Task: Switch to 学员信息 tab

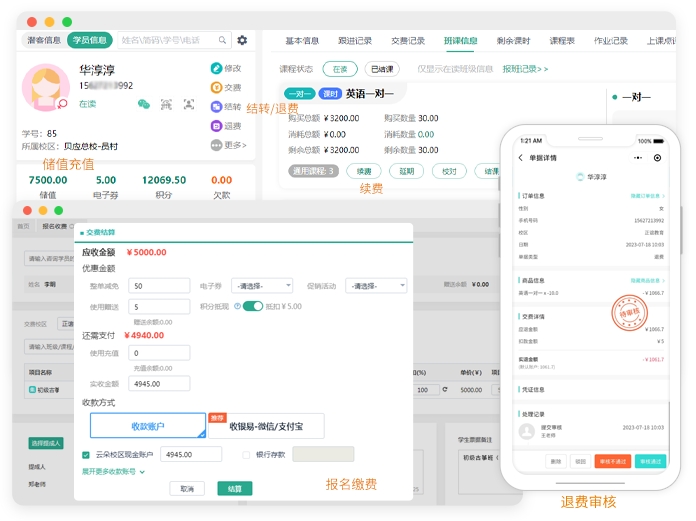Action: 90,40
